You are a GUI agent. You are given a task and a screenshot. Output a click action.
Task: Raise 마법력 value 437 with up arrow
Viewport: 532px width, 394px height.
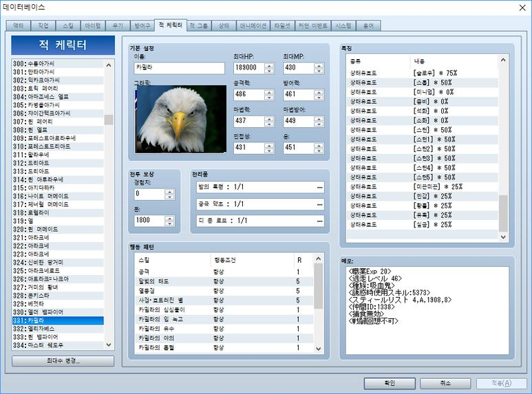(269, 118)
